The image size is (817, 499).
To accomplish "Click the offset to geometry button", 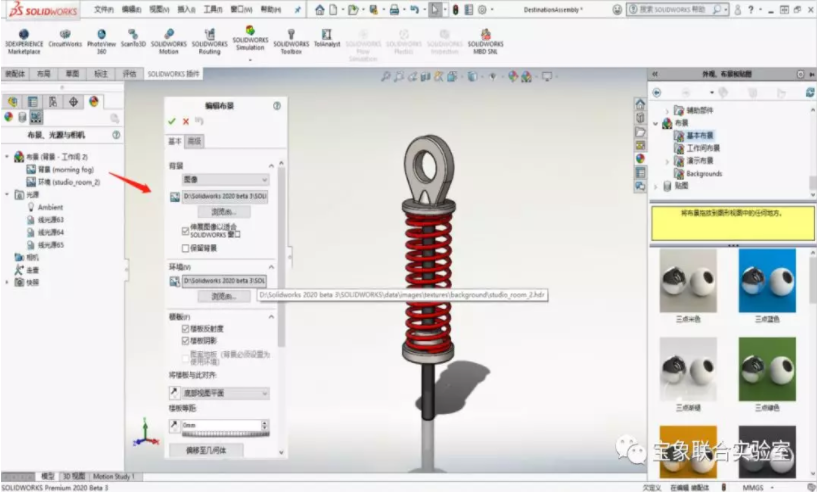I will [x=206, y=450].
